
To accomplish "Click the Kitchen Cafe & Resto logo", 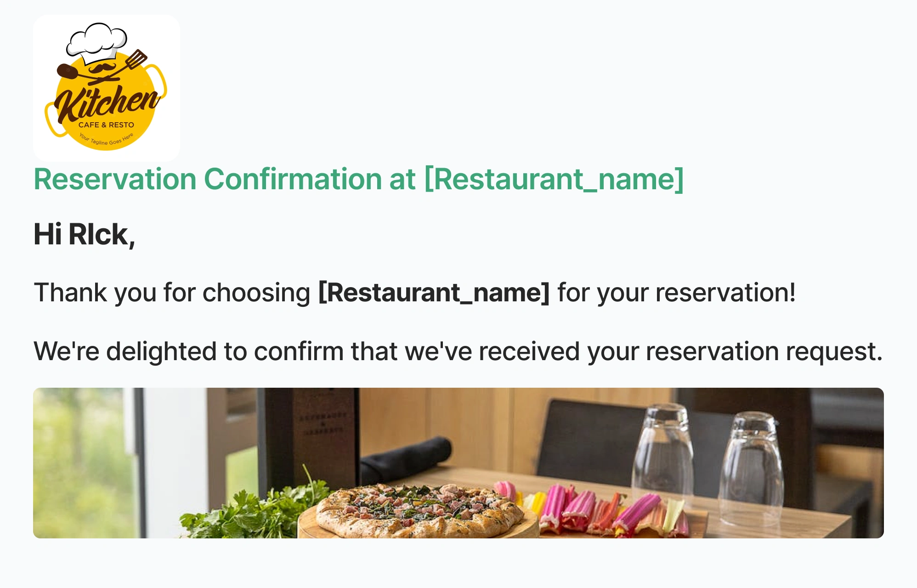I will point(106,88).
